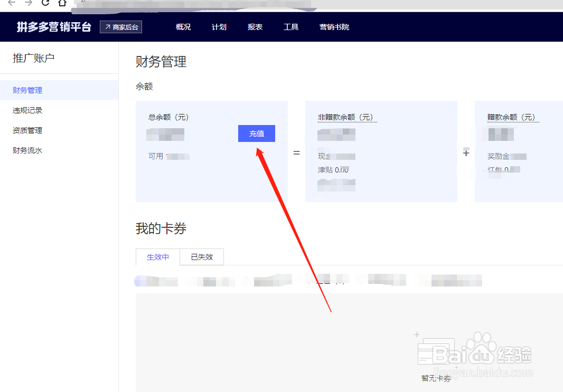Click the 我的卡券 heading

(x=161, y=228)
